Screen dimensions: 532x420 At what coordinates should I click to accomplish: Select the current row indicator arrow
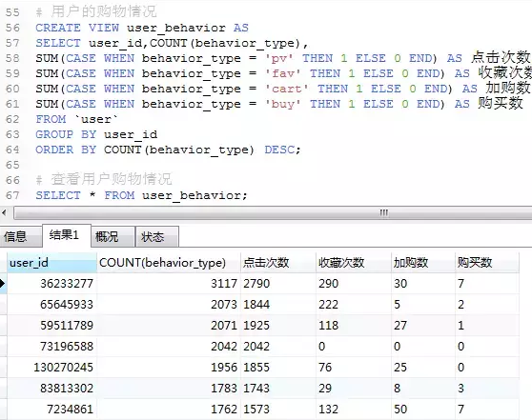coord(3,284)
